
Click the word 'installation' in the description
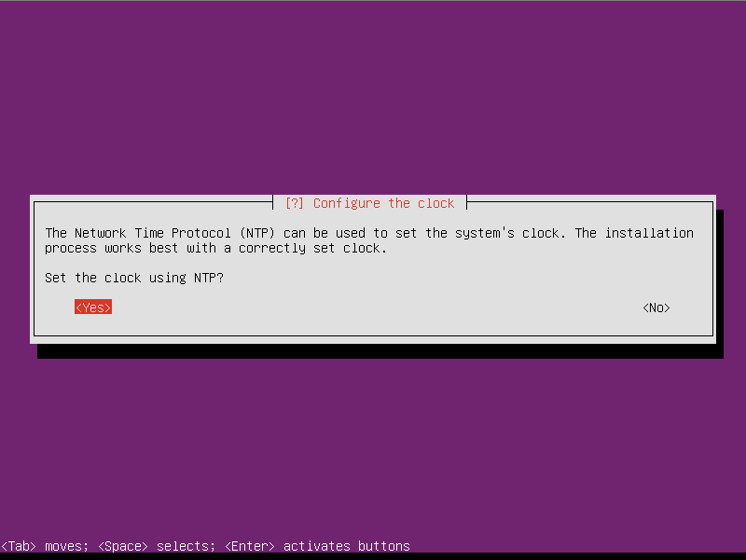click(x=649, y=233)
